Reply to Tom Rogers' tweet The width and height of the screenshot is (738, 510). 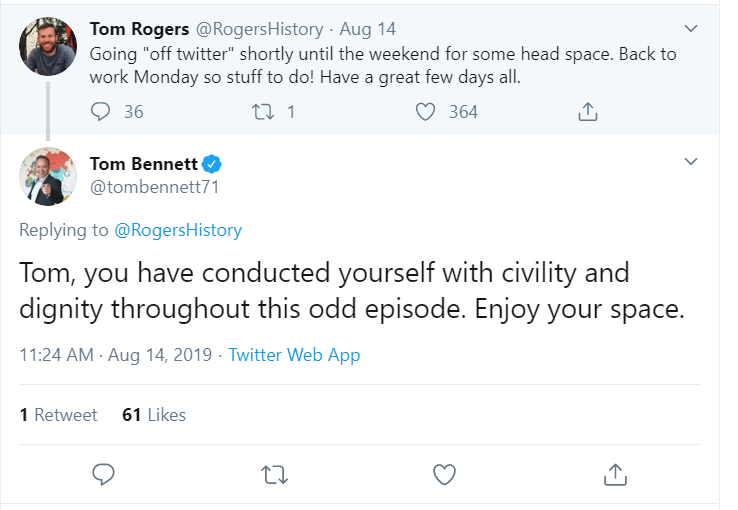(101, 112)
